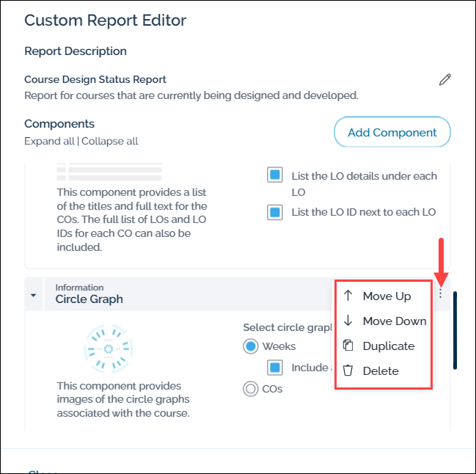Screen dimensions: 476x474
Task: Click the pencil edit icon for report description
Action: pos(444,80)
